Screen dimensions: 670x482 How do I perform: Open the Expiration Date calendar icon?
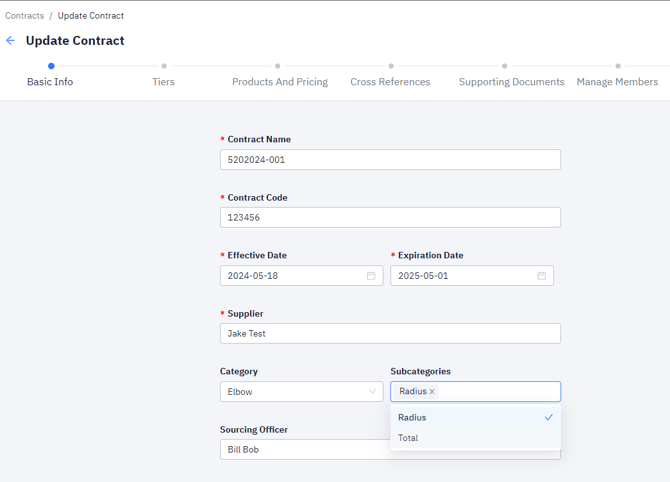(x=542, y=276)
